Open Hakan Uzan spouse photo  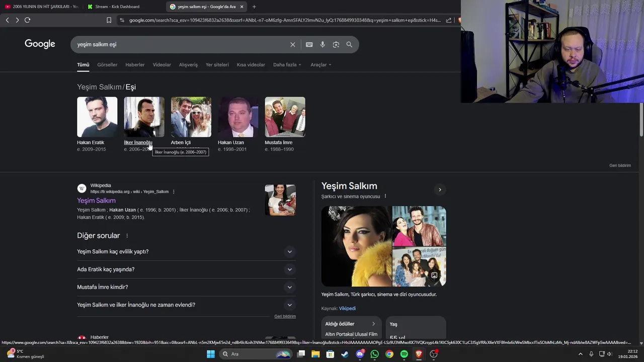[238, 117]
